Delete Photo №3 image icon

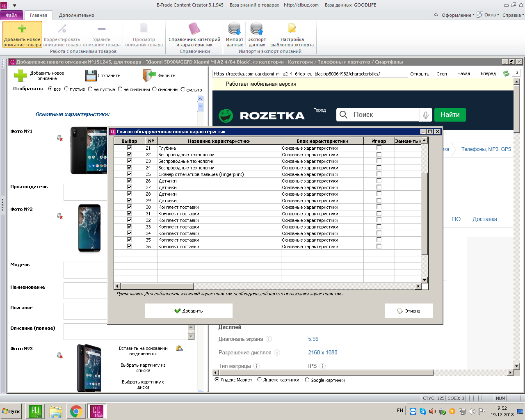point(60,355)
